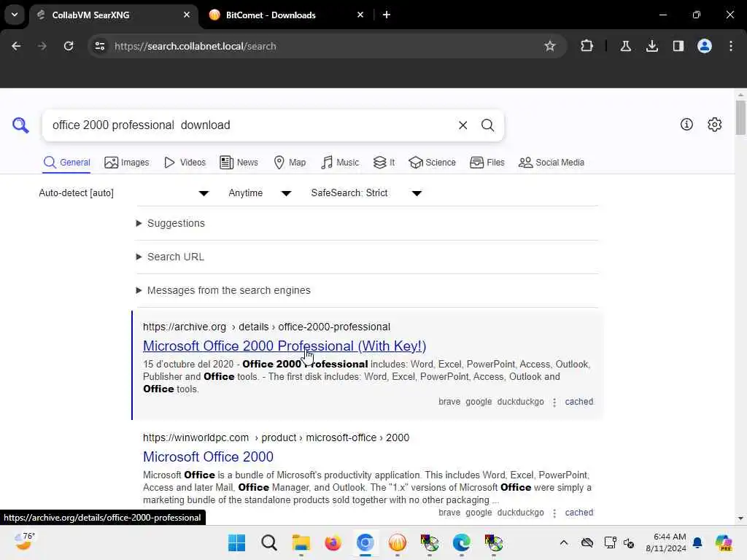The image size is (747, 560).
Task: Open engine options dots for winworldpc result
Action: pos(554,513)
